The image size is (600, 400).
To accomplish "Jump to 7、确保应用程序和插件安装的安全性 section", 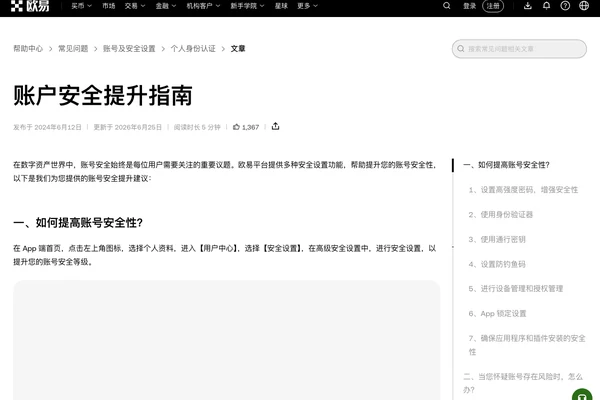I will click(x=527, y=345).
